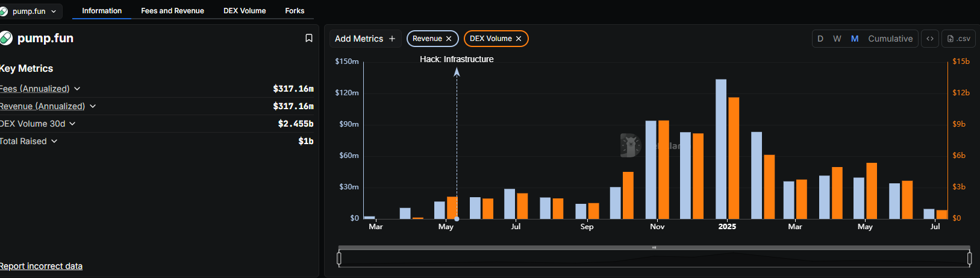Expand Revenue (Annualized) row

93,106
